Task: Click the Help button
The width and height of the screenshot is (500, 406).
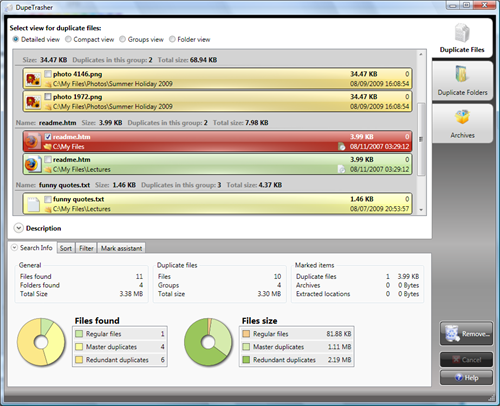Action: pyautogui.click(x=466, y=378)
